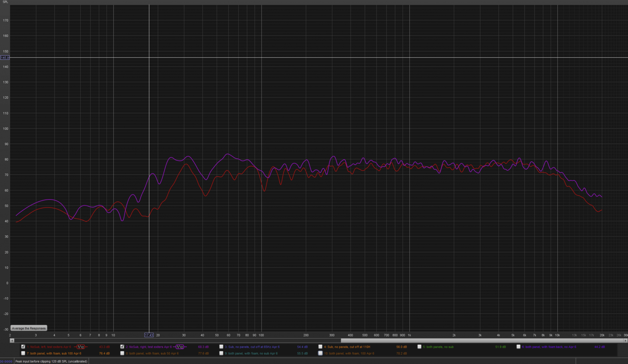This screenshot has height=364, width=628.
Task: Click the trace 3 label Sub, no panels, cut off at 65Hz
Action: [x=252, y=347]
